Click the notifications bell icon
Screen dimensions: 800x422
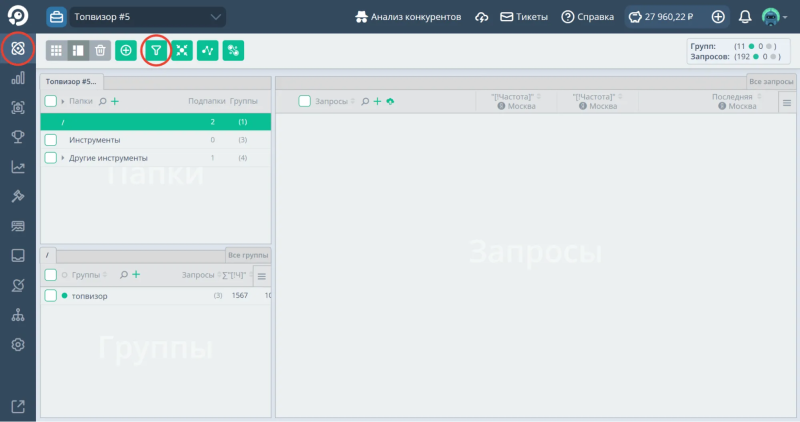coord(745,17)
